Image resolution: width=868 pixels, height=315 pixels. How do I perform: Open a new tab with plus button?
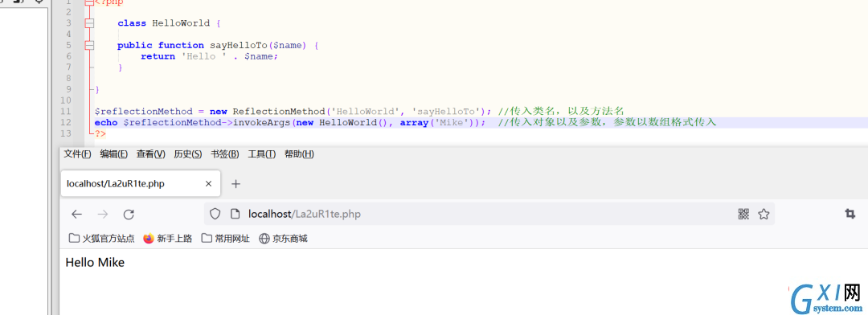tap(235, 184)
